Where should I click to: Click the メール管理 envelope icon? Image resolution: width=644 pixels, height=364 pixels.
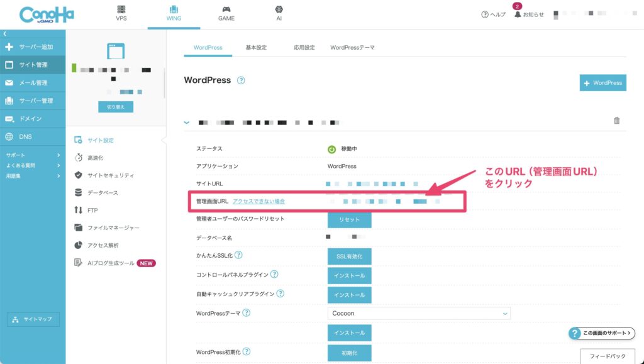[9, 83]
